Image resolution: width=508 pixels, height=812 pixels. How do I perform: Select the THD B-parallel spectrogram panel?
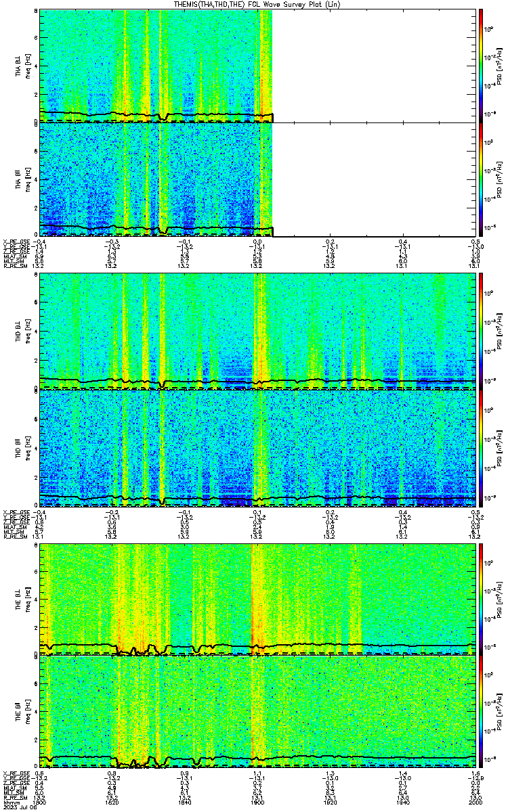258,447
